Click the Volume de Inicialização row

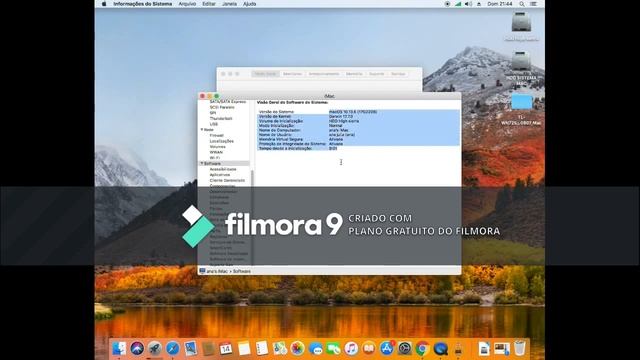[x=358, y=121]
